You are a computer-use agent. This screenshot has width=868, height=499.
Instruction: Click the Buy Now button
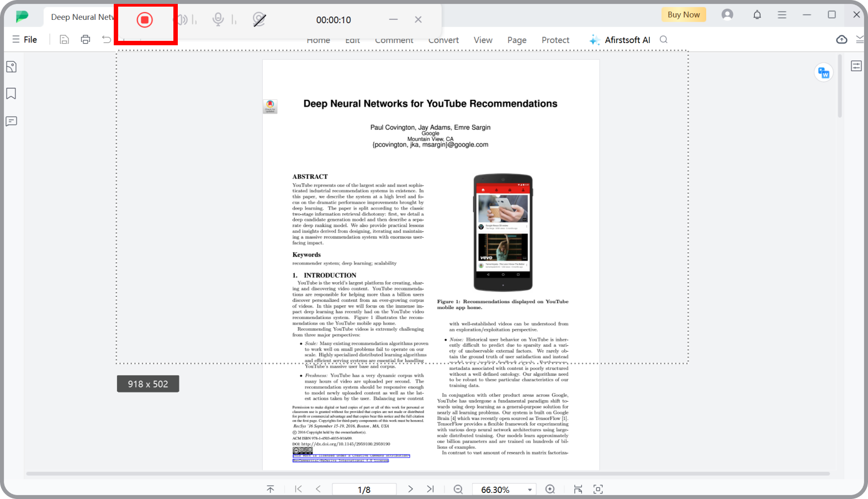684,15
